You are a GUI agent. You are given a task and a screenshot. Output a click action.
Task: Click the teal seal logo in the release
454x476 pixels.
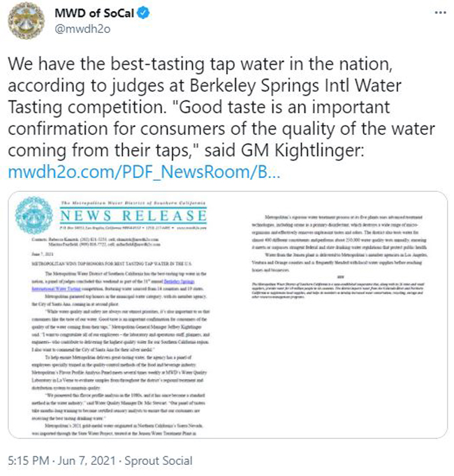(x=34, y=215)
